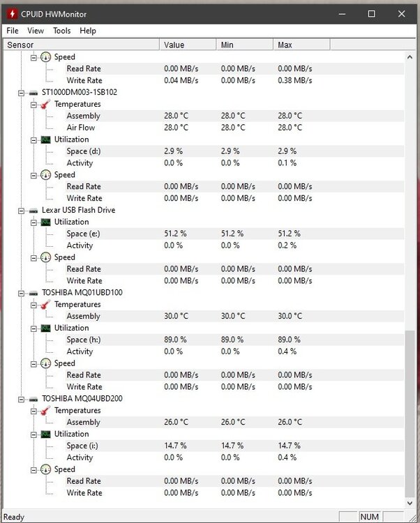The image size is (420, 523).
Task: Open the File menu
Action: point(13,31)
